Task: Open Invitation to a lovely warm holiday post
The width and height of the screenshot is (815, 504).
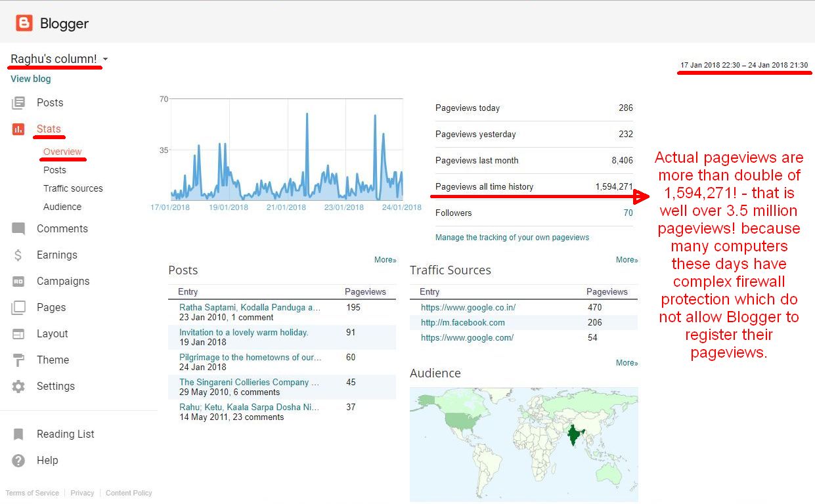Action: (244, 332)
